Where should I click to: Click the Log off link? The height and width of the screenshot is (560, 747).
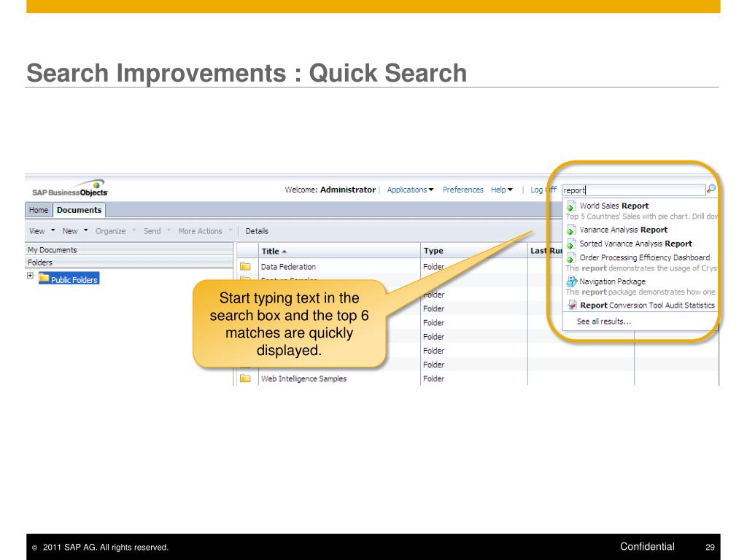(x=543, y=190)
